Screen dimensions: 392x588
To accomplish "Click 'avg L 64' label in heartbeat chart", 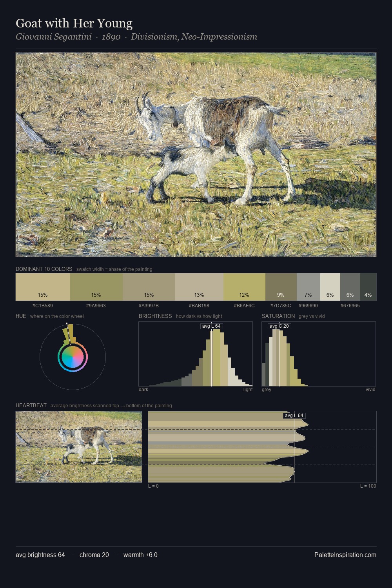I will coord(294,416).
